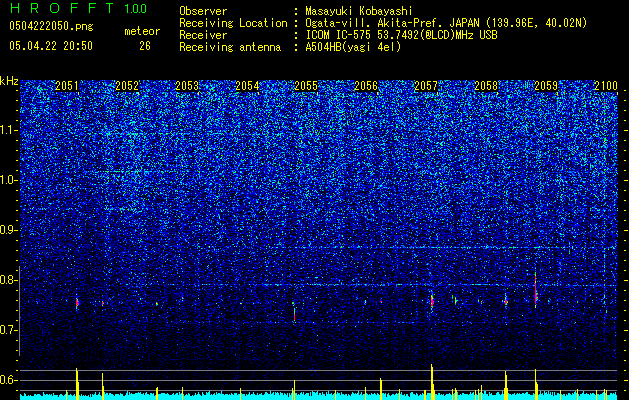The height and width of the screenshot is (400, 629).
Task: Click the 1.1 kHz frequency label
Action: point(8,130)
